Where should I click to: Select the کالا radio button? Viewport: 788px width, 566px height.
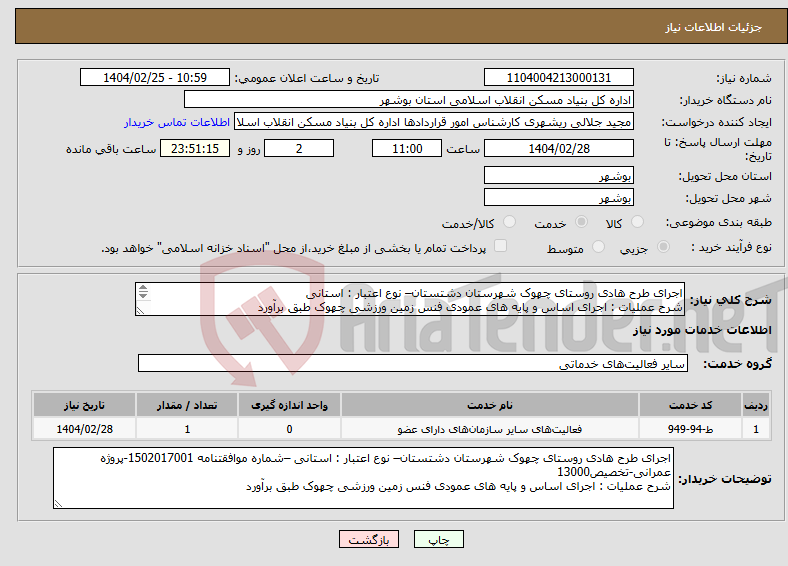(637, 222)
